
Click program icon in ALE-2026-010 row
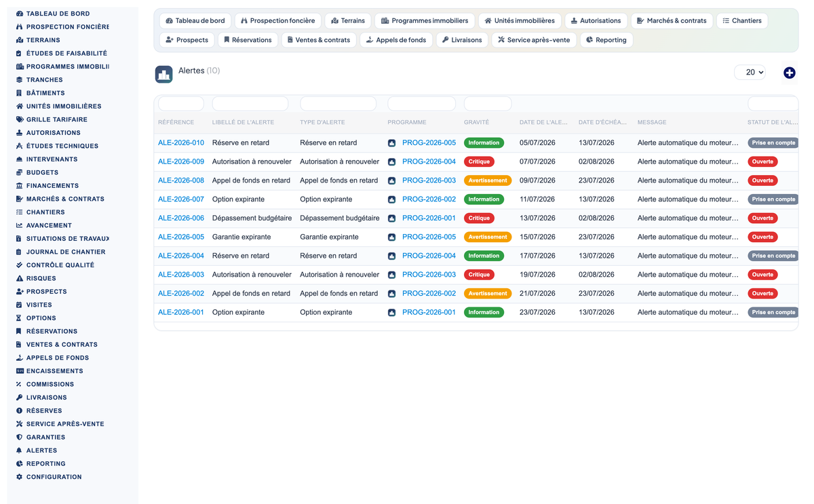point(391,143)
